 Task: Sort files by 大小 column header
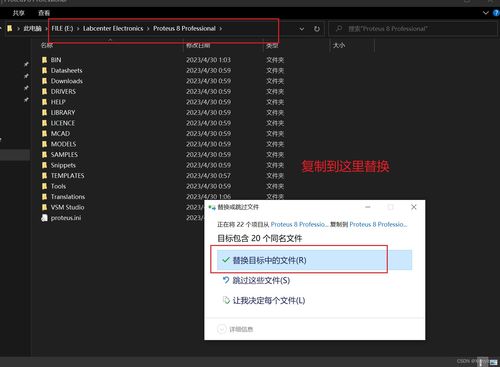pyautogui.click(x=339, y=45)
